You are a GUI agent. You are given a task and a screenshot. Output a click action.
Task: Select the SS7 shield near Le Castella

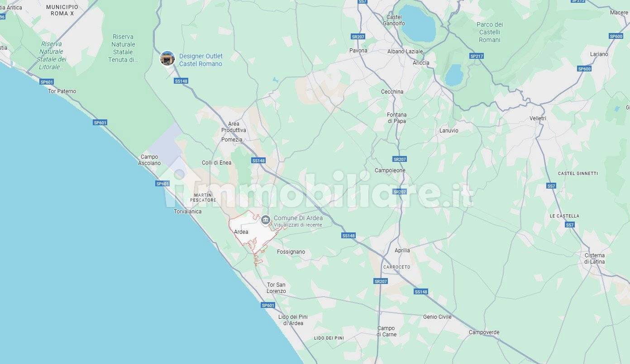point(570,225)
